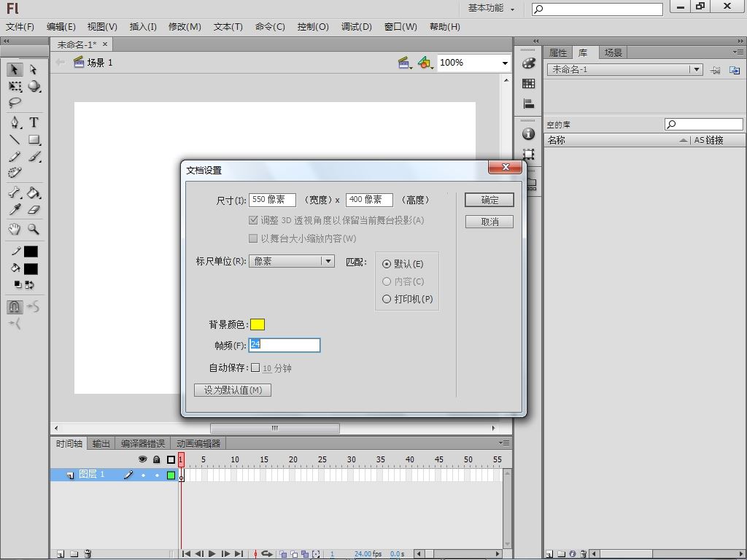Select the Rectangle tool
Image resolution: width=747 pixels, height=560 pixels.
pyautogui.click(x=34, y=139)
